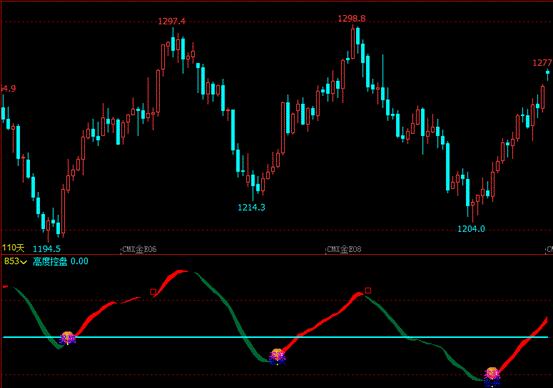Image resolution: width=553 pixels, height=388 pixels.
Task: Click the 1297.4 high price label
Action: [x=171, y=22]
